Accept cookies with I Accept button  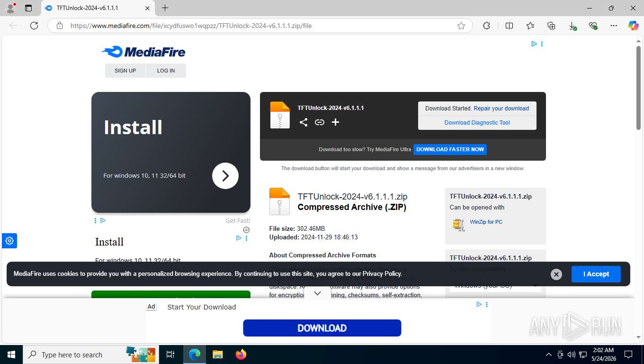[x=596, y=274]
